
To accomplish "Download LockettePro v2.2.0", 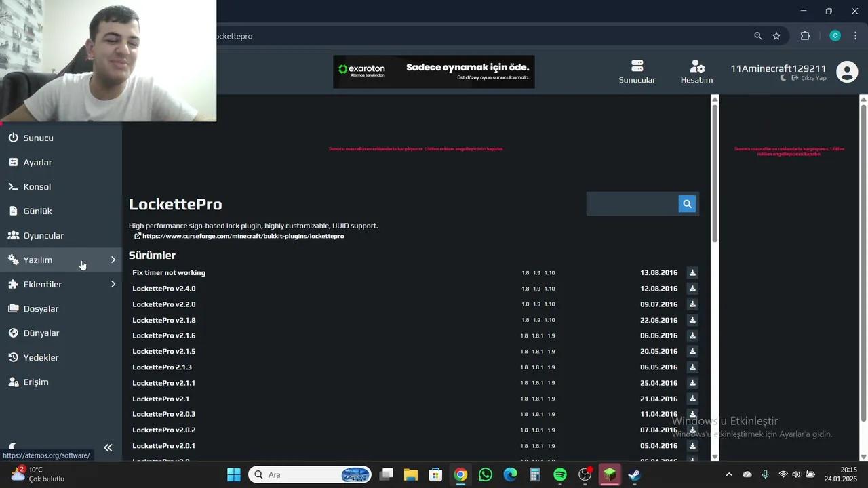I will point(692,304).
